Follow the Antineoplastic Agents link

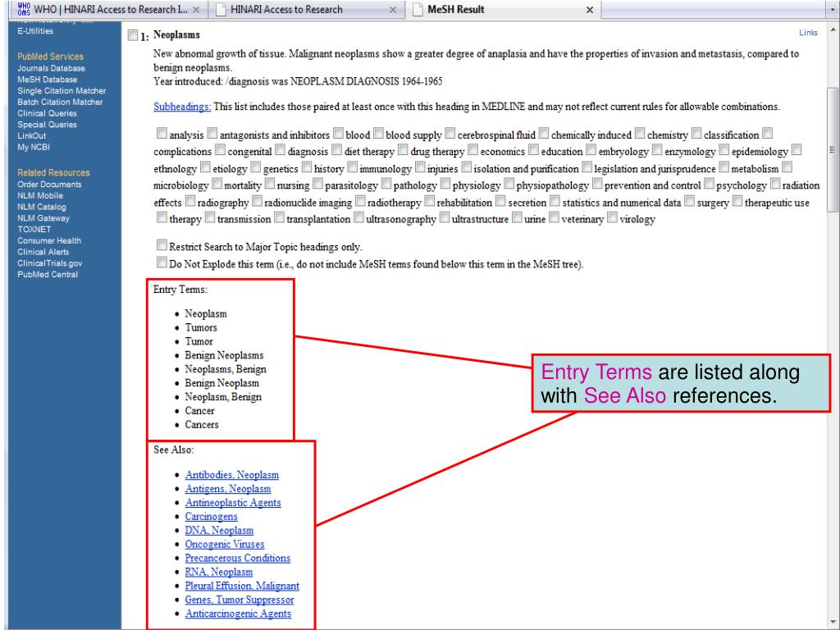[232, 503]
